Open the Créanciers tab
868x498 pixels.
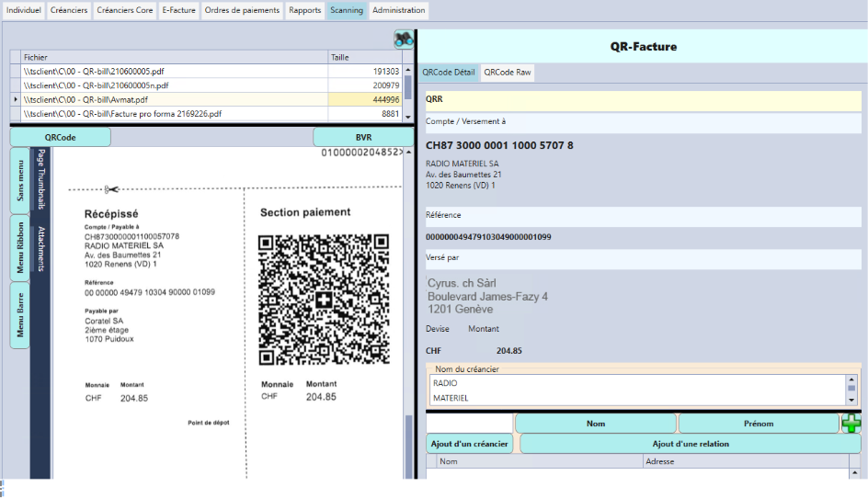(69, 10)
